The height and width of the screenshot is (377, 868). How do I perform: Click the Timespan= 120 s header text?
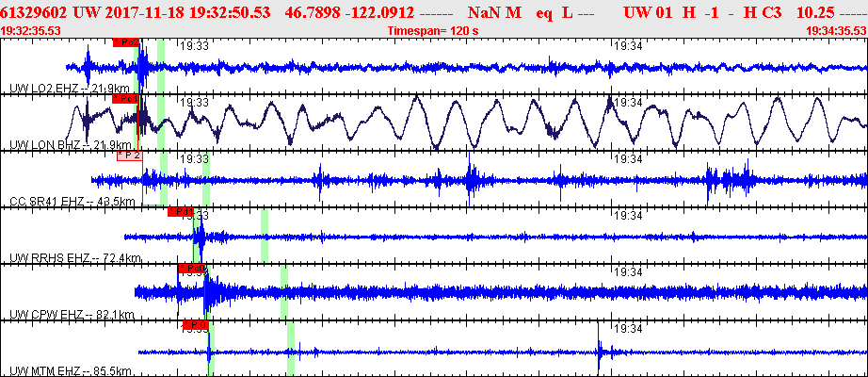(433, 32)
